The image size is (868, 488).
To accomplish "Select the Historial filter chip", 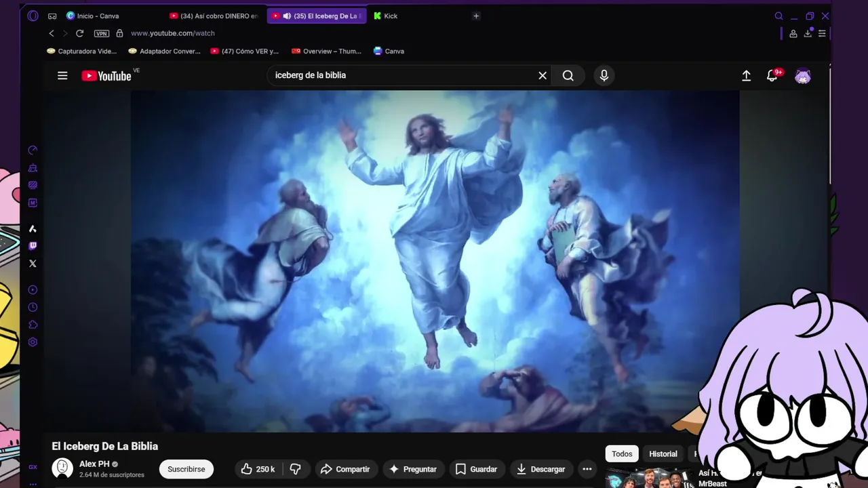I will pos(663,454).
